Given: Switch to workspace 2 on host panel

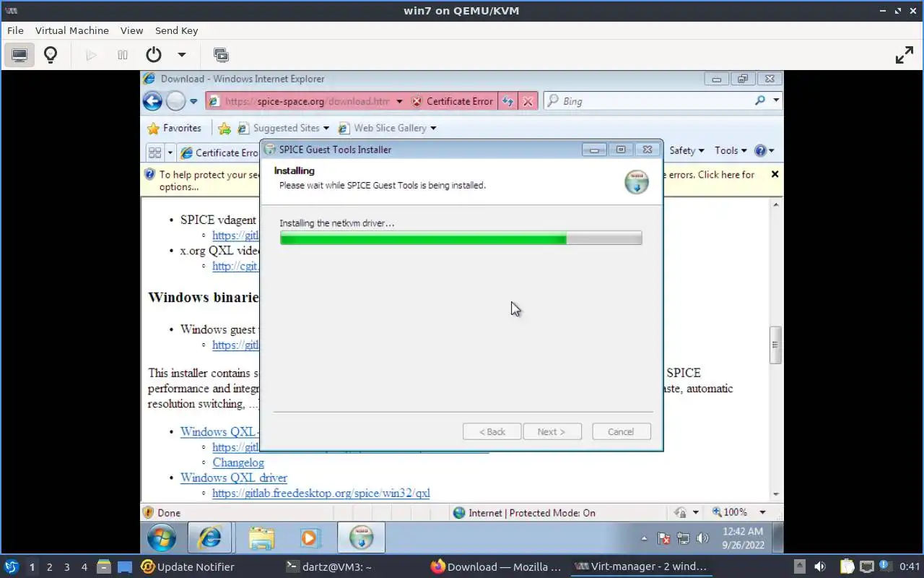Looking at the screenshot, I should (49, 567).
